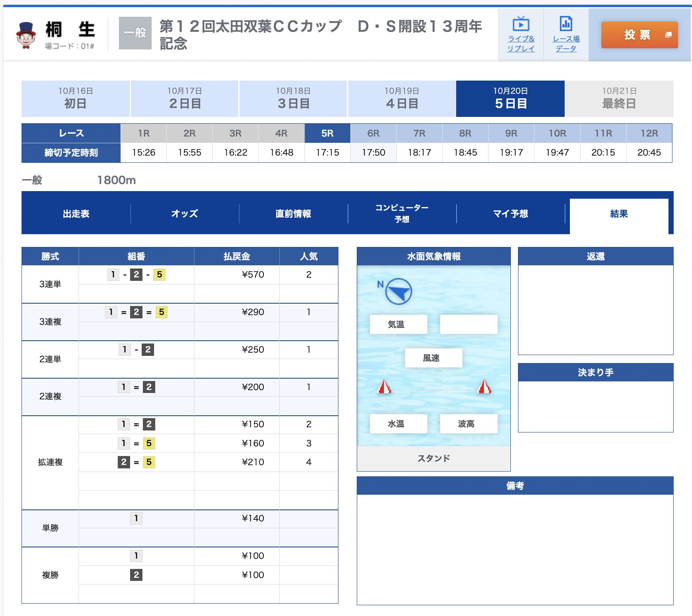This screenshot has height=616, width=692.
Task: Click the 一般 grade badge in header
Action: tap(135, 33)
